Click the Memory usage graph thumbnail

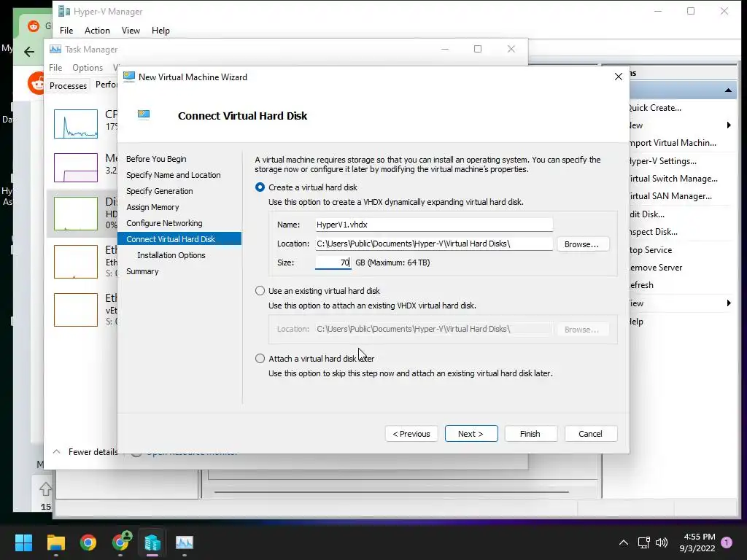(x=76, y=168)
